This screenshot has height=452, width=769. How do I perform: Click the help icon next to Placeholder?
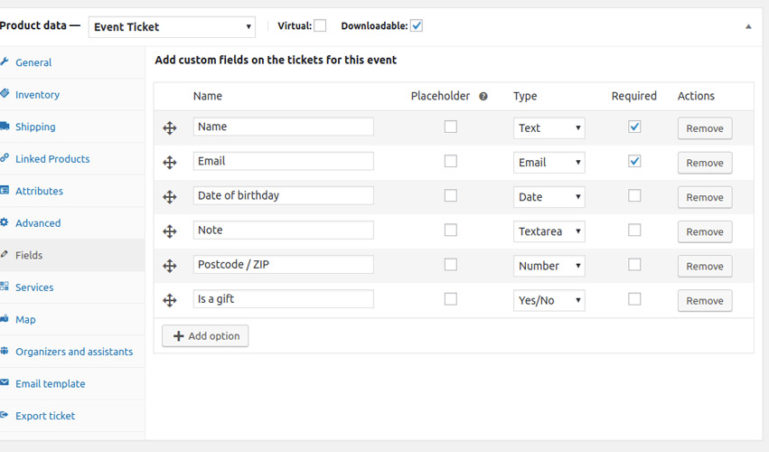(483, 97)
